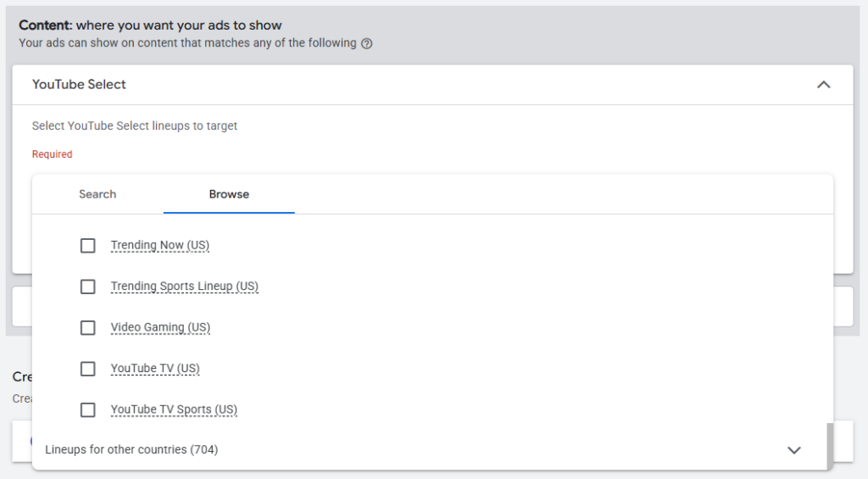The width and height of the screenshot is (868, 479).
Task: Open Trending Sports Lineup (US) label
Action: 184,287
